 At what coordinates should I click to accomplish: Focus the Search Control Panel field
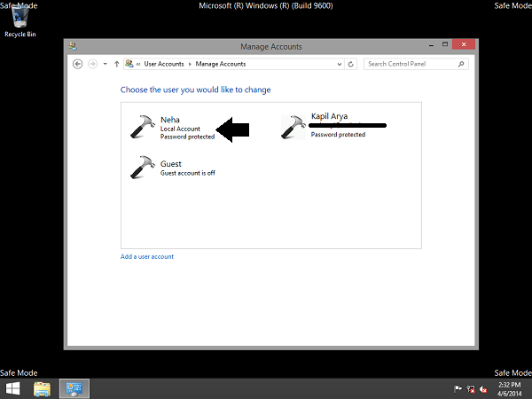click(x=416, y=64)
